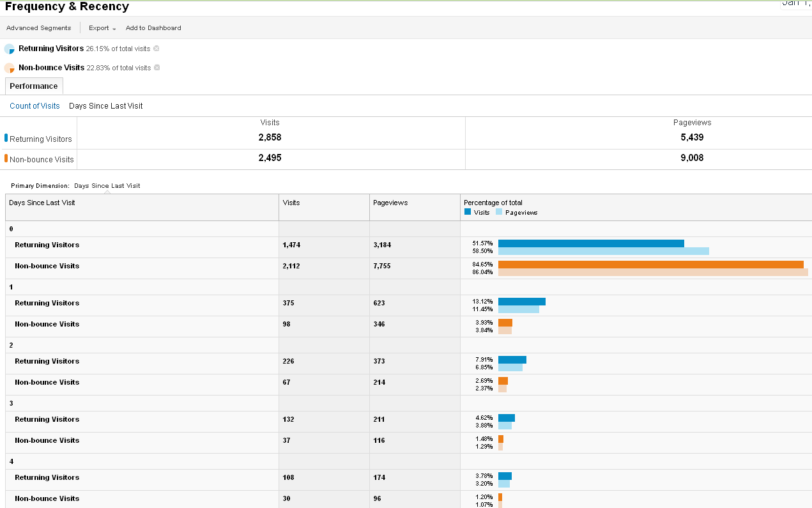Select the Performance tab

point(34,86)
